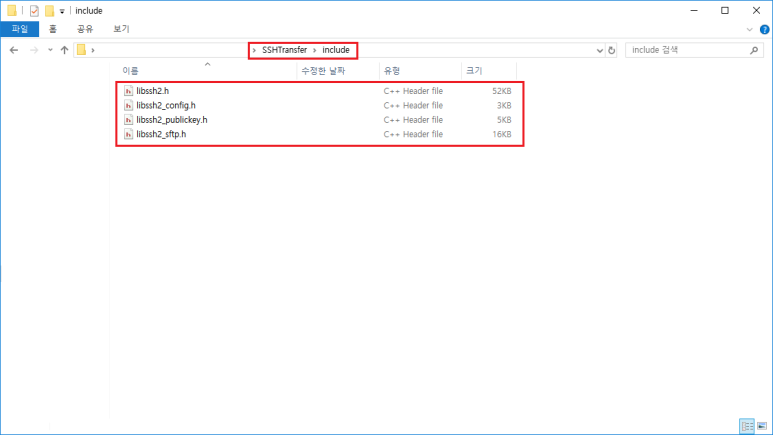
Task: Click the path chevron before SSHTransfer
Action: click(254, 50)
